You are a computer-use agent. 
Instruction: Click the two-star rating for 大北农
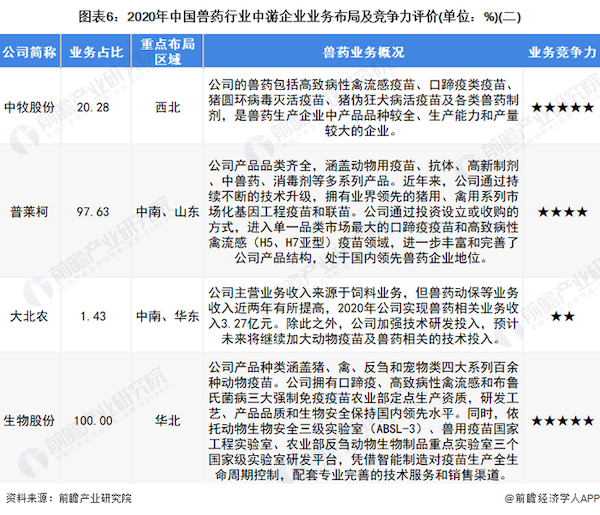point(562,316)
